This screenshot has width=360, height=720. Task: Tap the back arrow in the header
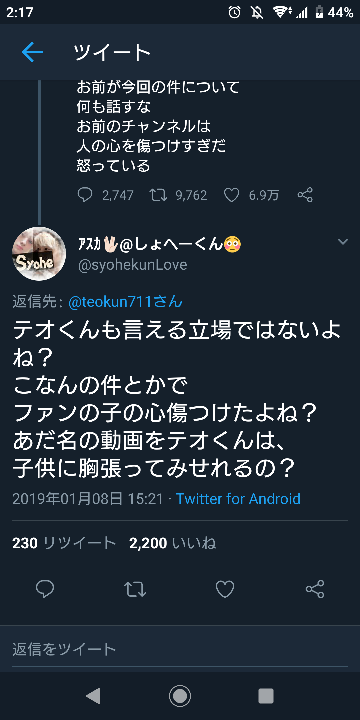[32, 53]
